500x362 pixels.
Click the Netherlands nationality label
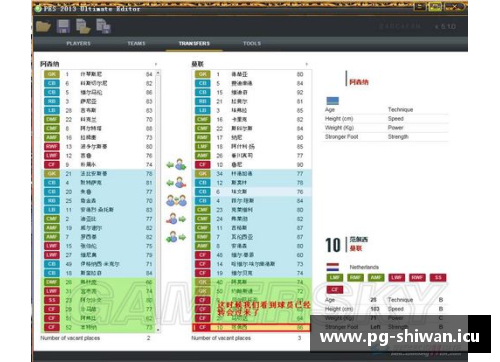pyautogui.click(x=364, y=267)
